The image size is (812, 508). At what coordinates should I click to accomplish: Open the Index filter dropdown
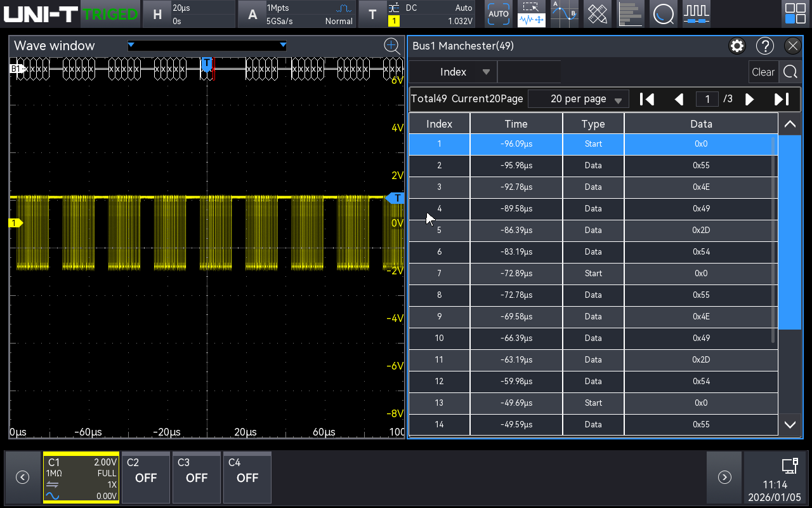click(453, 72)
